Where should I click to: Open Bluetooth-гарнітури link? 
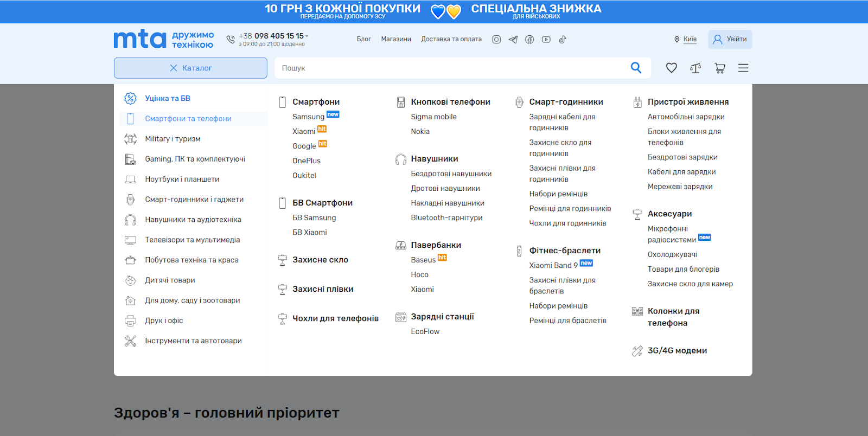pyautogui.click(x=446, y=217)
